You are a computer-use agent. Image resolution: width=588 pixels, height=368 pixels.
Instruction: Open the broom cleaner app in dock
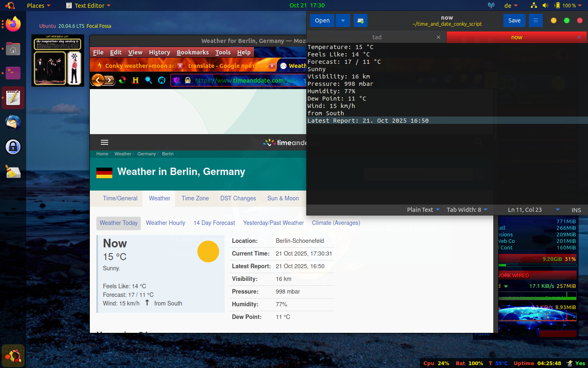point(13,172)
